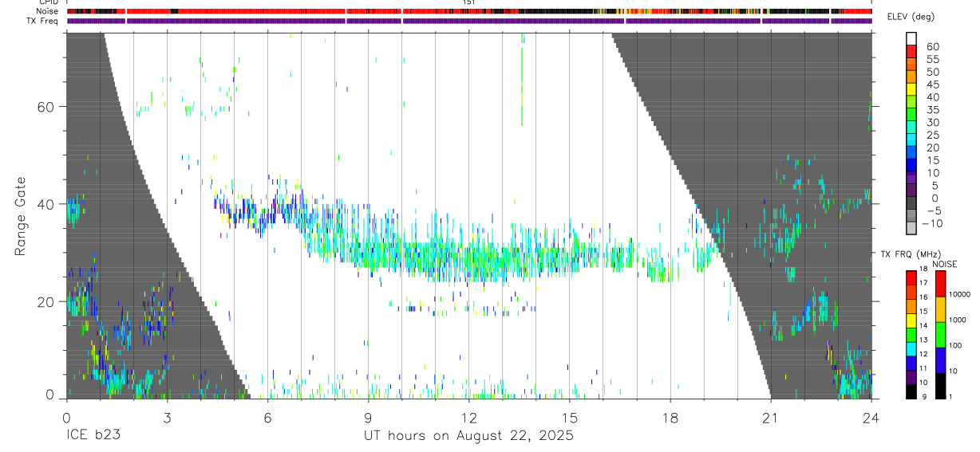
Task: Pick the light gray bottom ELEV segment
Action: point(912,229)
